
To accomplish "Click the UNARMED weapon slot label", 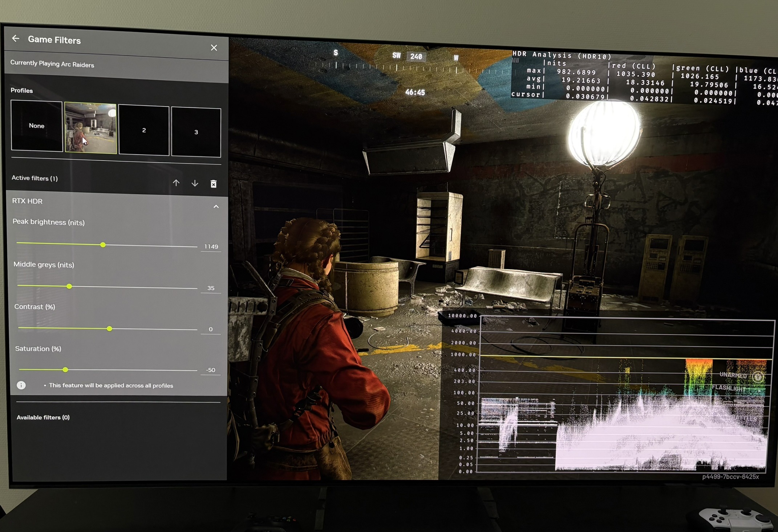I will point(733,375).
